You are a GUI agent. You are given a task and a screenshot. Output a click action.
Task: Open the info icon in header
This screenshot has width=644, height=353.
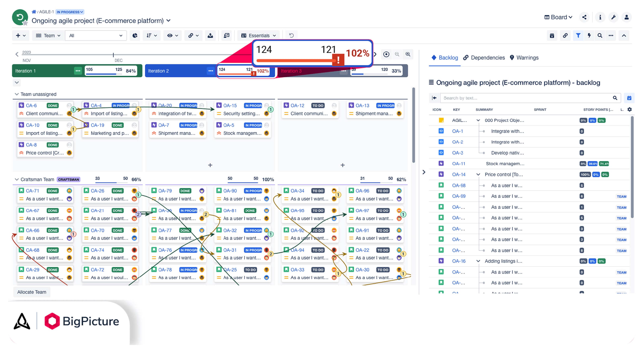pyautogui.click(x=600, y=17)
